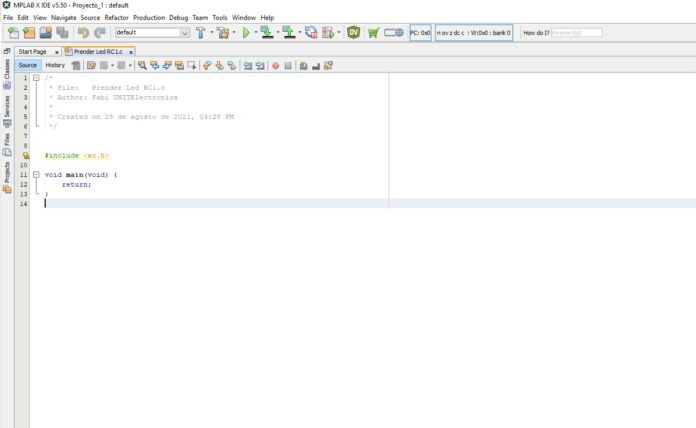This screenshot has width=696, height=428.
Task: Toggle Source editor view
Action: point(28,65)
